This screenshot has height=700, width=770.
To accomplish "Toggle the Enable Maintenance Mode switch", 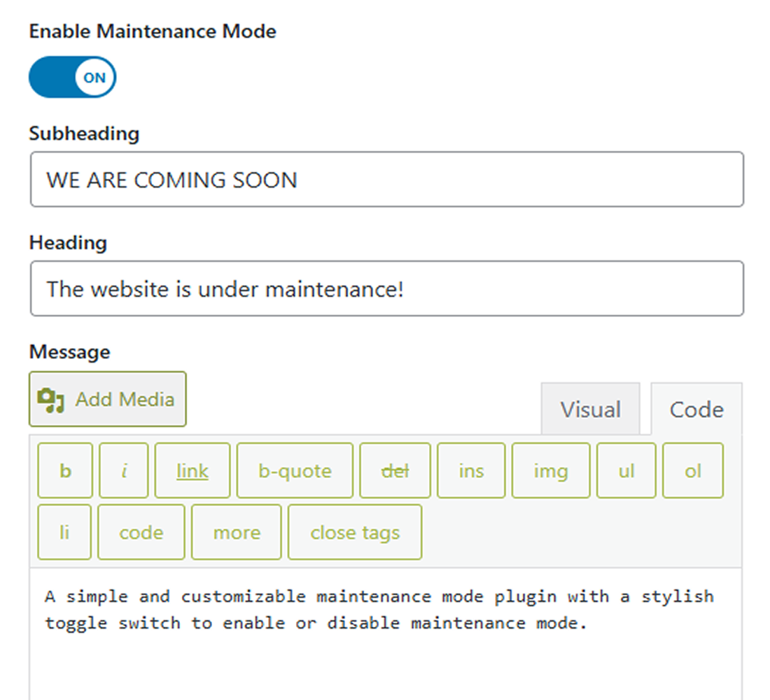I will tap(72, 77).
